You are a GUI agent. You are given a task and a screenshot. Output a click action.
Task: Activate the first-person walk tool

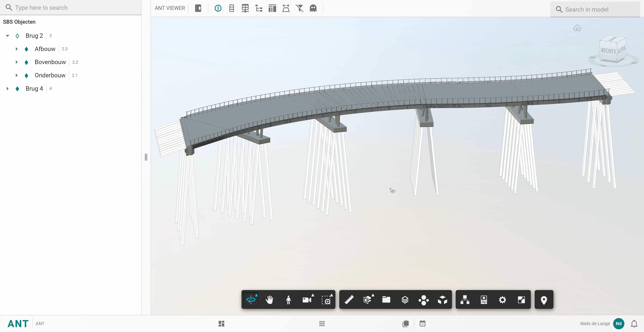click(x=288, y=299)
